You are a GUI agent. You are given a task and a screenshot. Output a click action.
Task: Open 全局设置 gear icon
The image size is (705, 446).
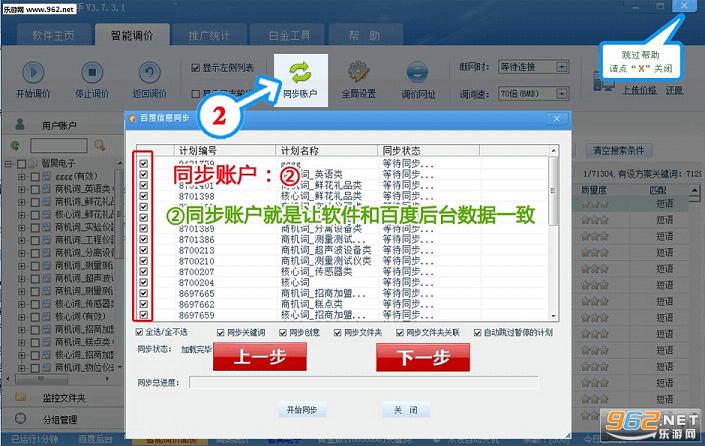click(358, 72)
